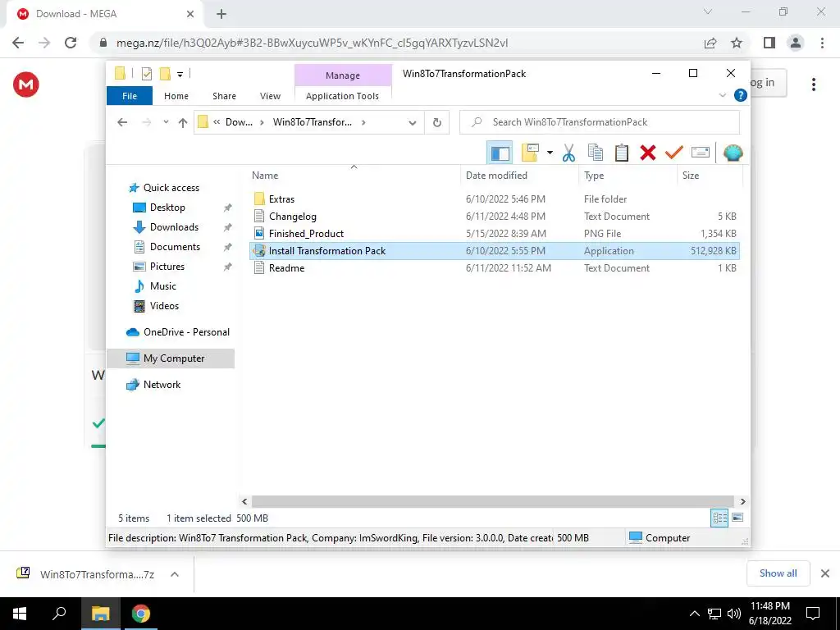
Task: Toggle the navigation pane toolbar button
Action: pyautogui.click(x=500, y=153)
